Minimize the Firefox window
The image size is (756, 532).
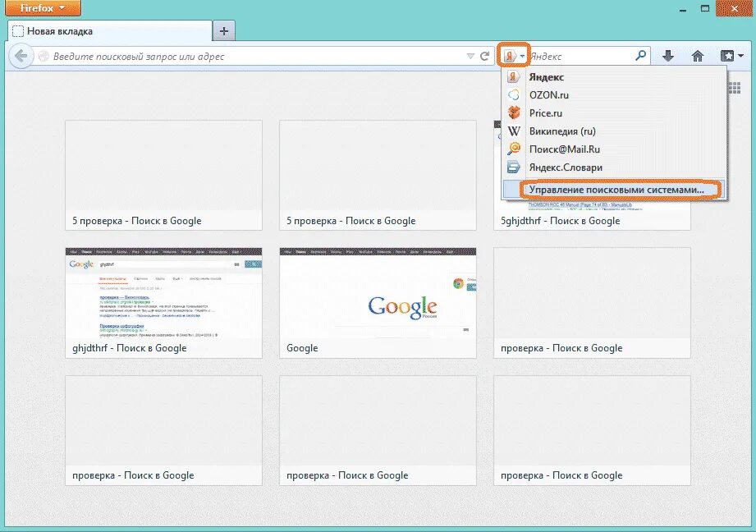click(x=683, y=9)
